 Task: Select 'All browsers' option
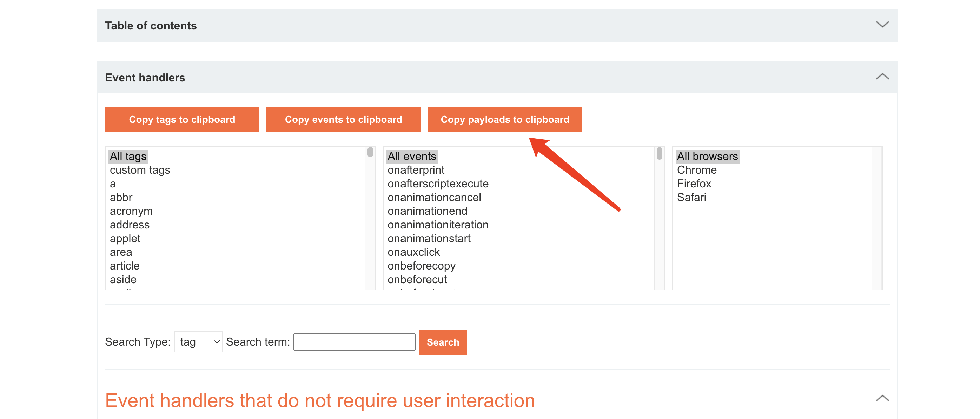pyautogui.click(x=707, y=156)
